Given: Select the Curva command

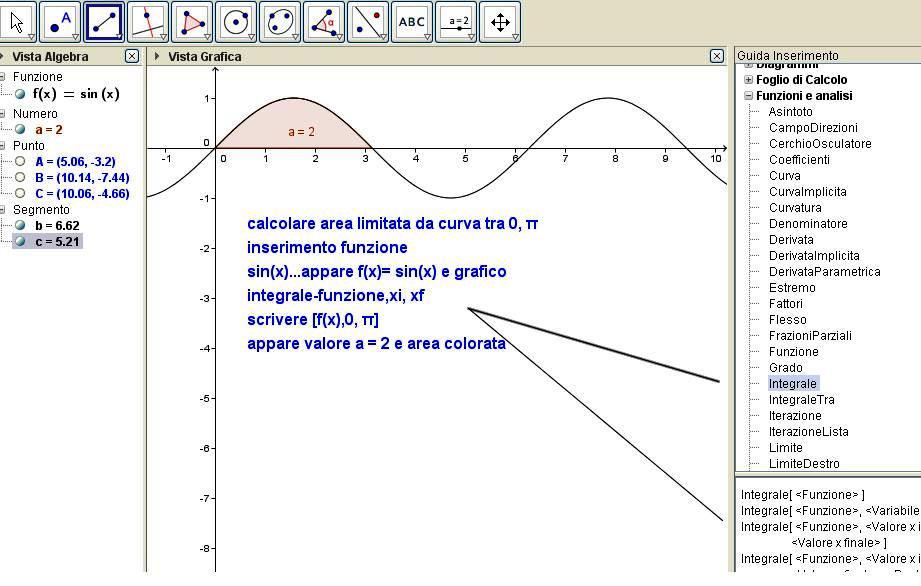Looking at the screenshot, I should [x=784, y=176].
